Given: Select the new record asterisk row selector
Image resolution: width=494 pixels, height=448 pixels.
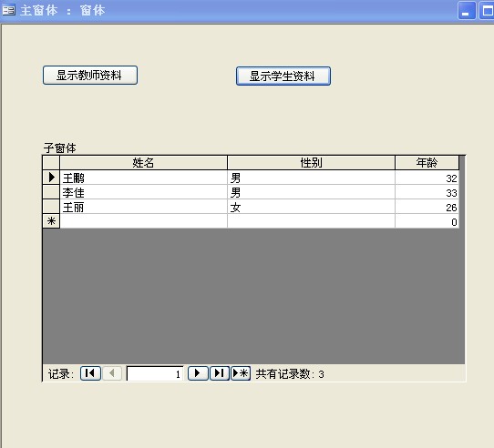Looking at the screenshot, I should (51, 221).
